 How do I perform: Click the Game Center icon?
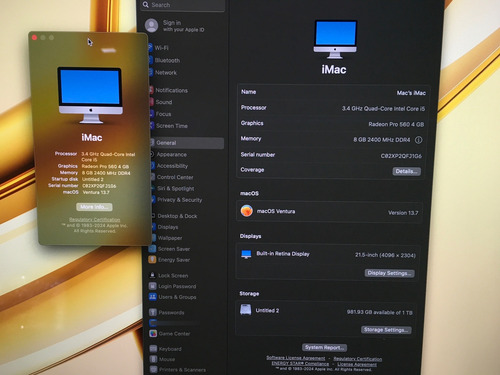[153, 333]
